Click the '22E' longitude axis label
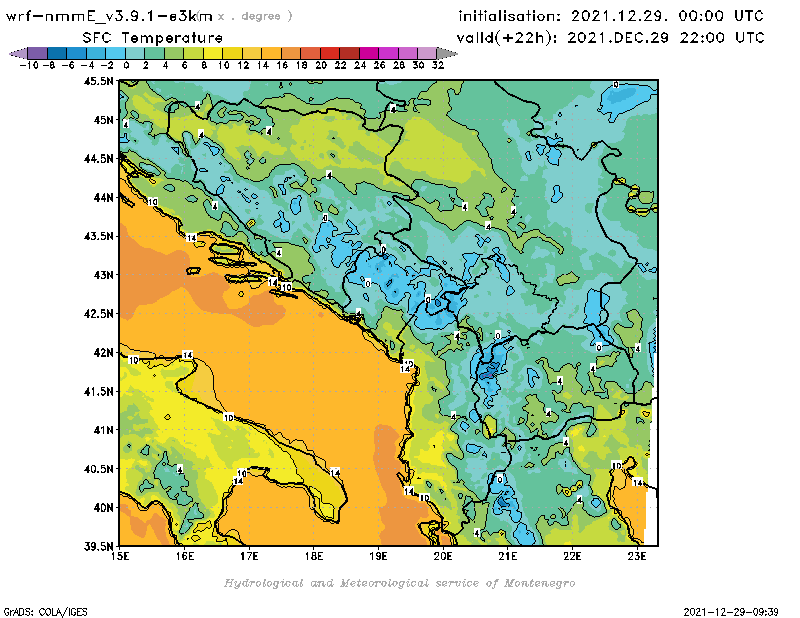Viewport: 800px width, 618px height. [x=572, y=556]
